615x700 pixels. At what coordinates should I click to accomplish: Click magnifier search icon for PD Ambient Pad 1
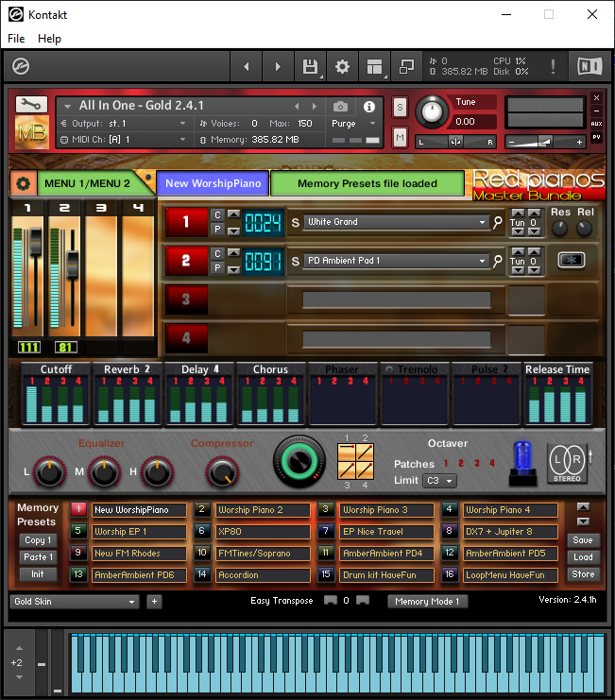pos(498,261)
